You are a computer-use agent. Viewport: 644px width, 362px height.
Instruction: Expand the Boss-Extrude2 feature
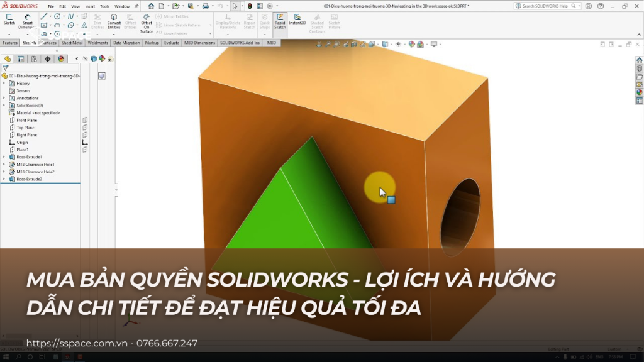pos(4,179)
